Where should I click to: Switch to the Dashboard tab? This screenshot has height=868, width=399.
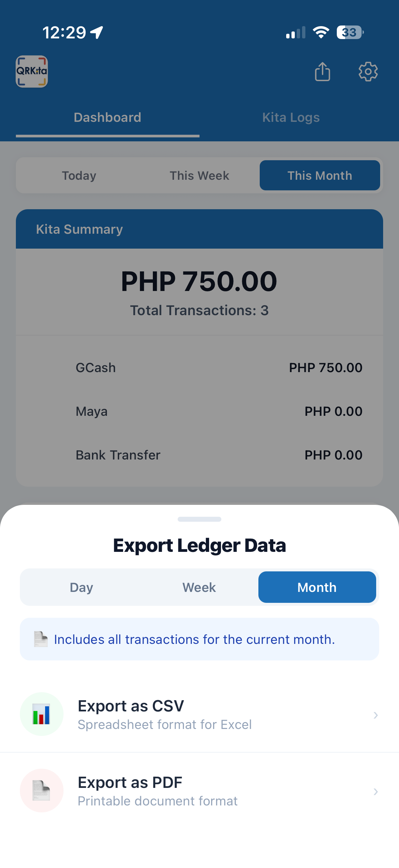click(x=108, y=117)
